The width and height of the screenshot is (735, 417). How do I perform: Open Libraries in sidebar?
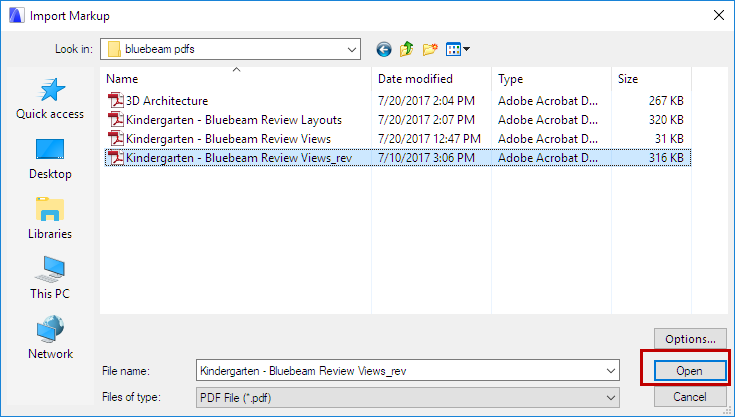(x=50, y=219)
